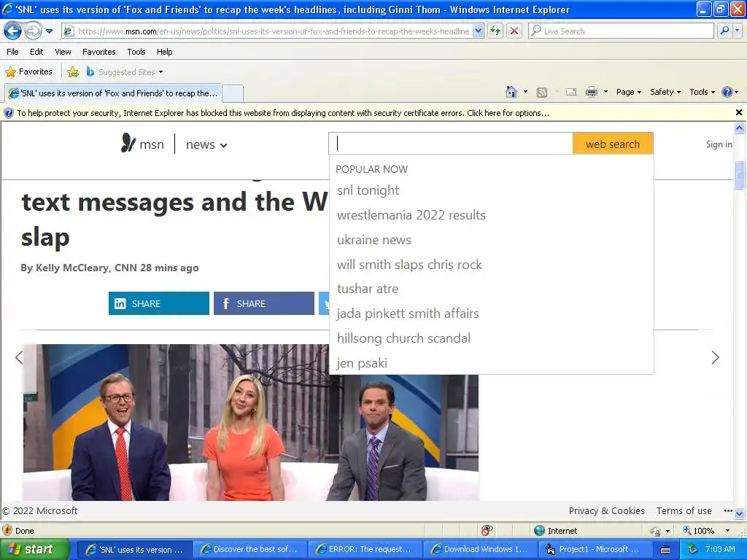Click the vertical scrollbar thumb
Viewport: 747px width, 560px height.
[x=739, y=175]
